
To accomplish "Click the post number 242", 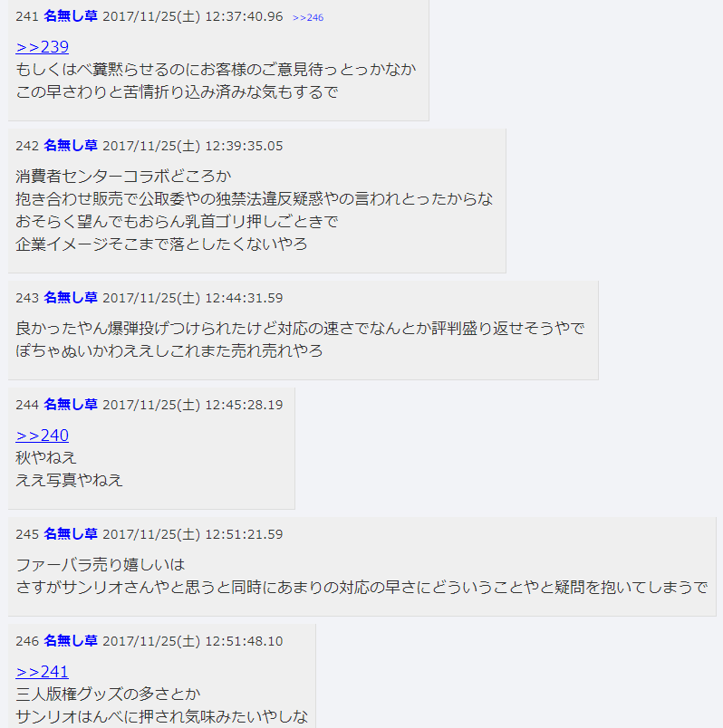I will tap(27, 147).
